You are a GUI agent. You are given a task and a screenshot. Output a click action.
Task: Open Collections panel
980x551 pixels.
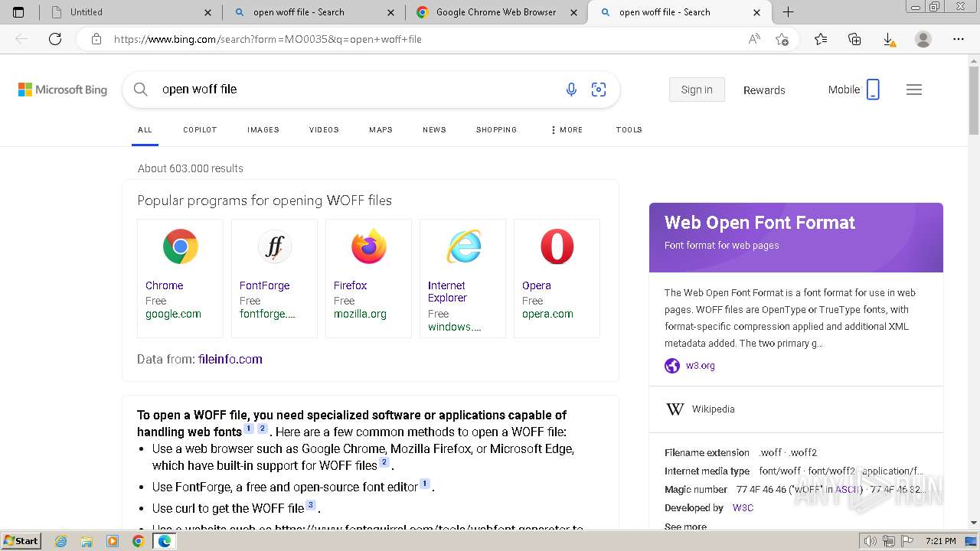click(x=854, y=39)
